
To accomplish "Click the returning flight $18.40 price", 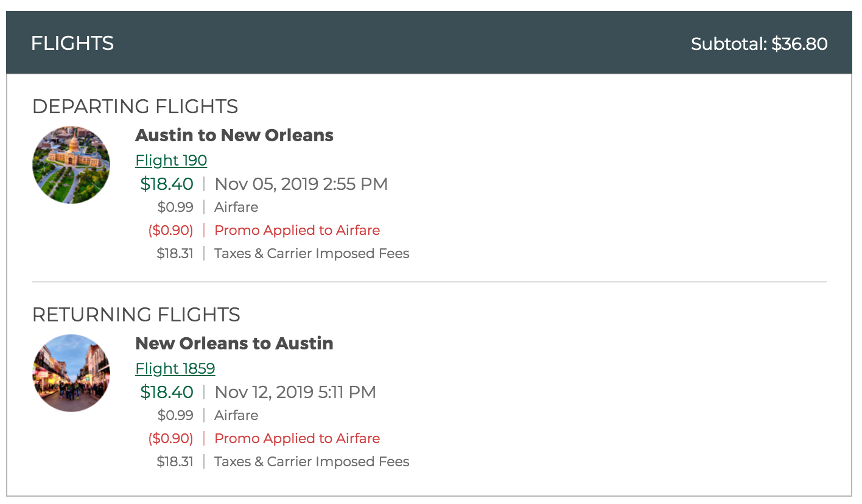I will pyautogui.click(x=167, y=392).
